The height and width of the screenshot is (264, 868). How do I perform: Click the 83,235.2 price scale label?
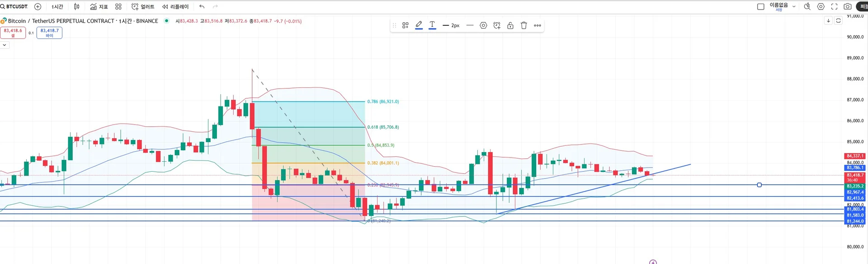855,186
